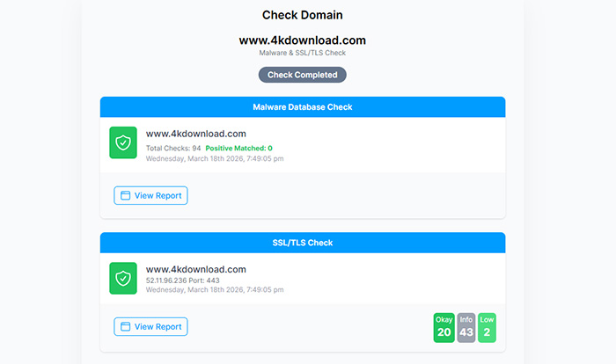
Task: Click the green shield icon in SSL/TLS Check
Action: click(123, 278)
